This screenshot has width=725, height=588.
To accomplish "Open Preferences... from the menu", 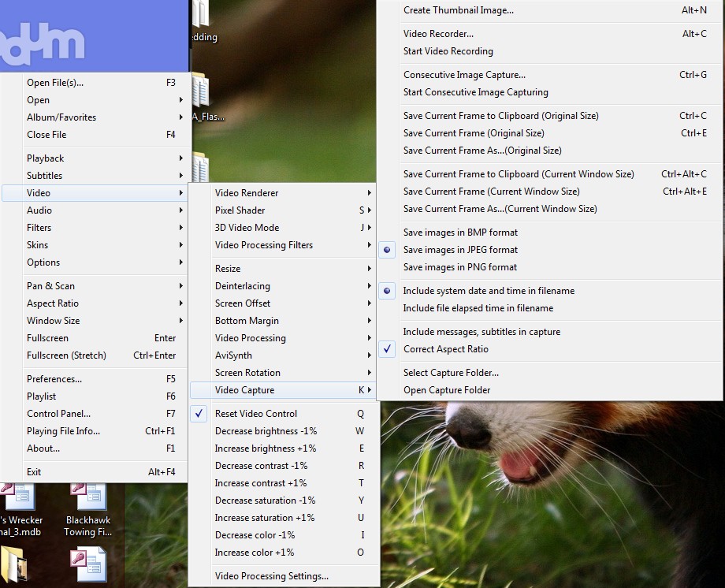I will click(x=95, y=379).
